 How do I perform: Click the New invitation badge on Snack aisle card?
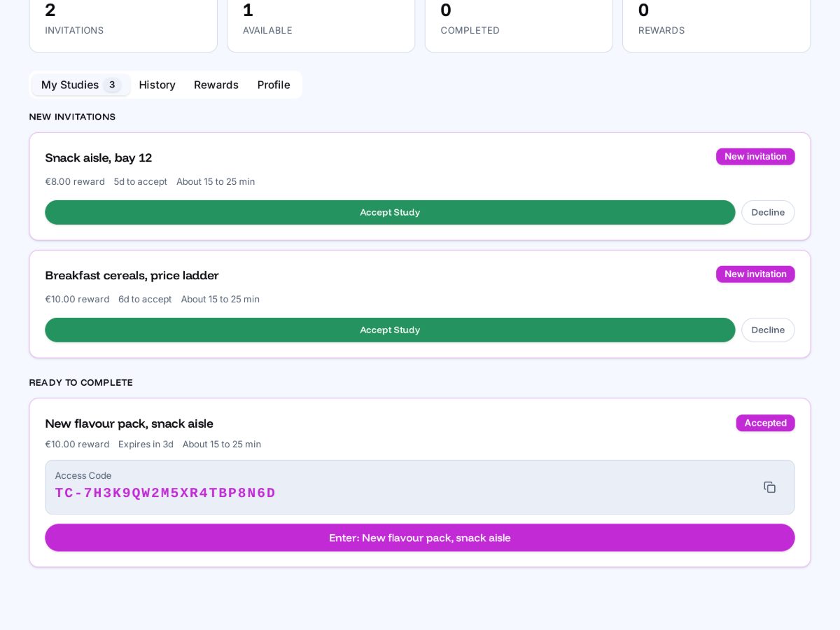[x=755, y=156]
